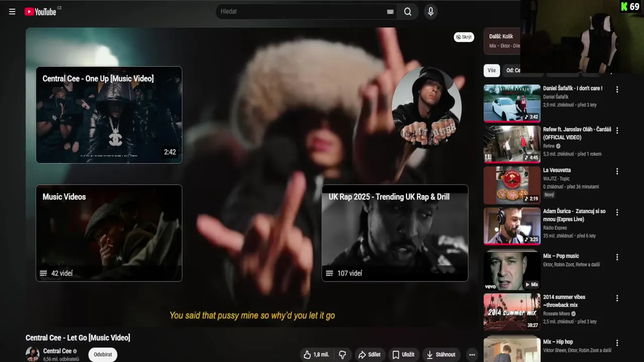
Task: Click '107 videí' playlist count label
Action: click(x=350, y=274)
